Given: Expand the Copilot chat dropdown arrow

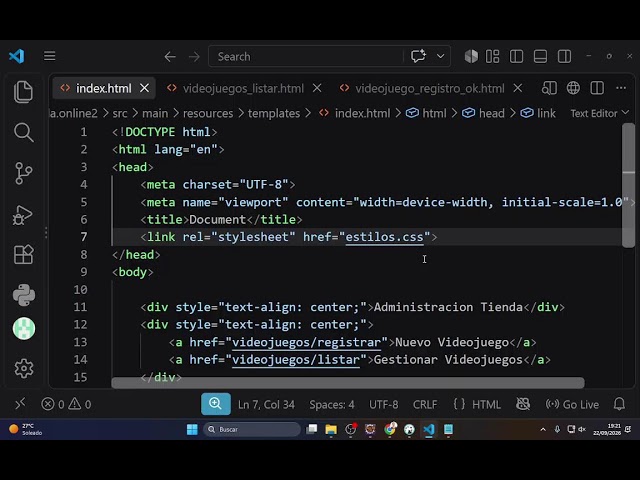Looking at the screenshot, I should click(x=440, y=56).
